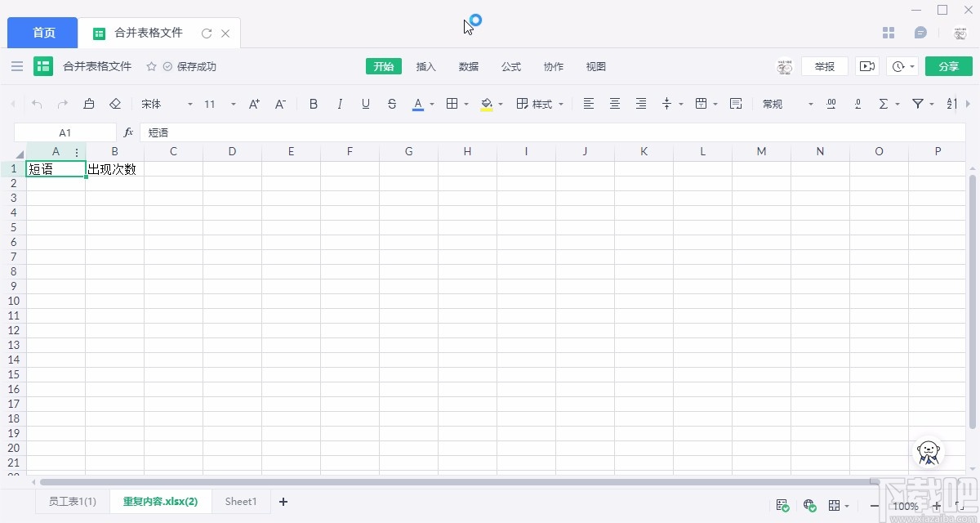Screen dimensions: 980x523
Task: Star the document as favorite
Action: (151, 67)
